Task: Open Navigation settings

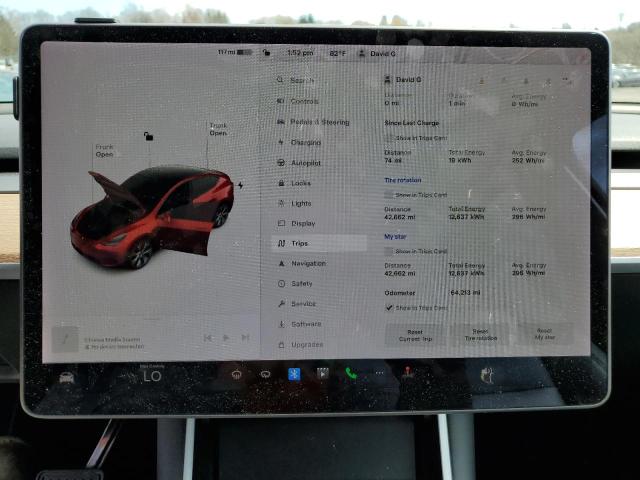Action: coord(308,263)
